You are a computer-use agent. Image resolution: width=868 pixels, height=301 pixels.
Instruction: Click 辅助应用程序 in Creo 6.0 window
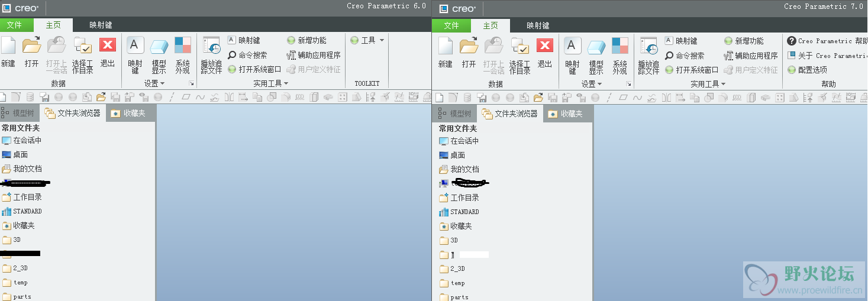click(x=314, y=55)
